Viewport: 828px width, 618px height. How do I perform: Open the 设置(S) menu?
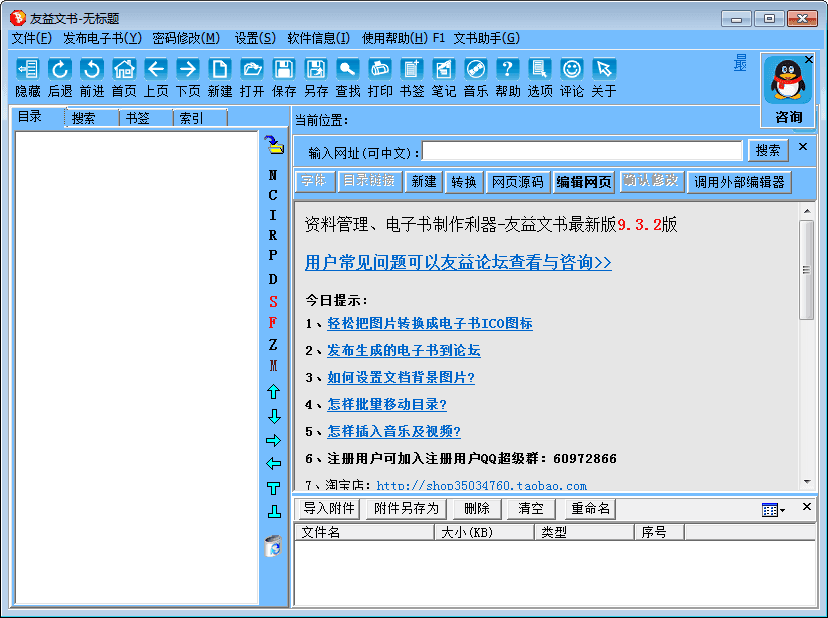(x=255, y=38)
